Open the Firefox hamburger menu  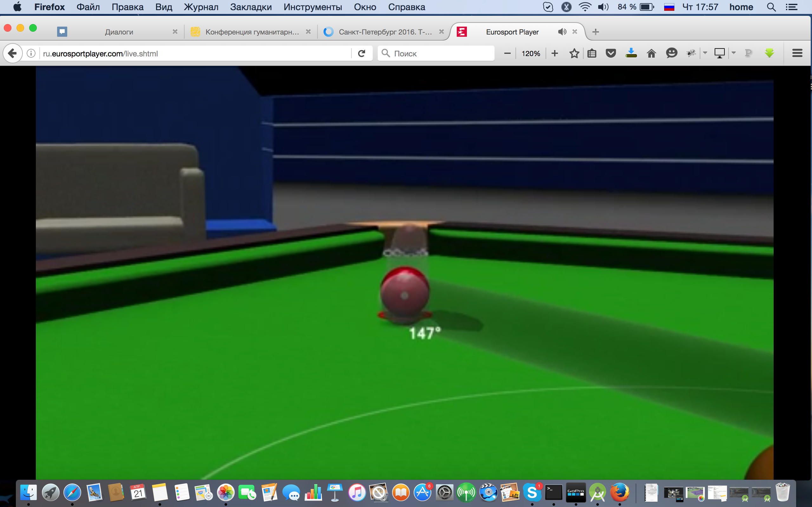coord(797,53)
